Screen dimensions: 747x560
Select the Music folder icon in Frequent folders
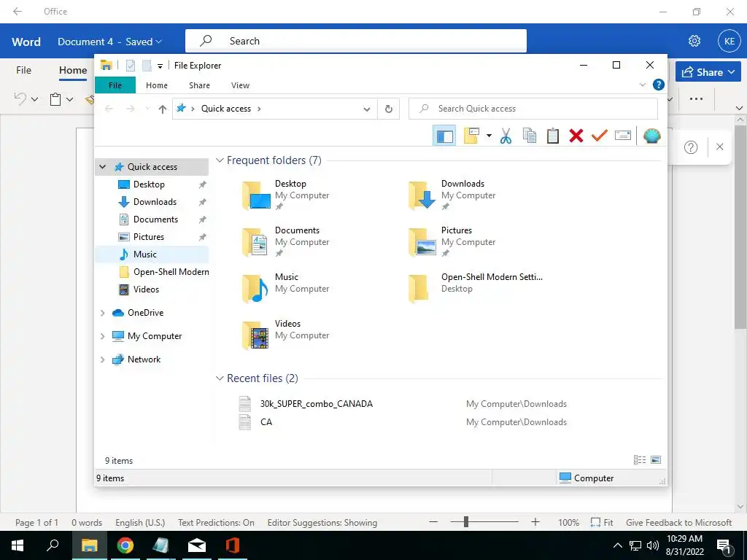256,289
